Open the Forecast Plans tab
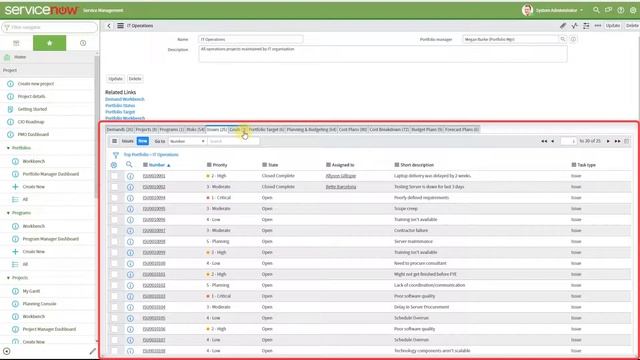This screenshot has width=640, height=360. click(x=462, y=129)
